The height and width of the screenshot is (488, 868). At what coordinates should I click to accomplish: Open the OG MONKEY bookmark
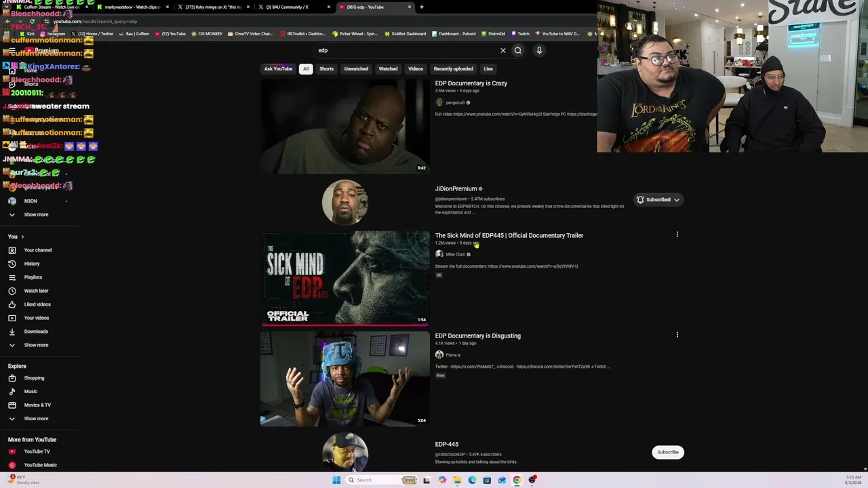(x=207, y=34)
